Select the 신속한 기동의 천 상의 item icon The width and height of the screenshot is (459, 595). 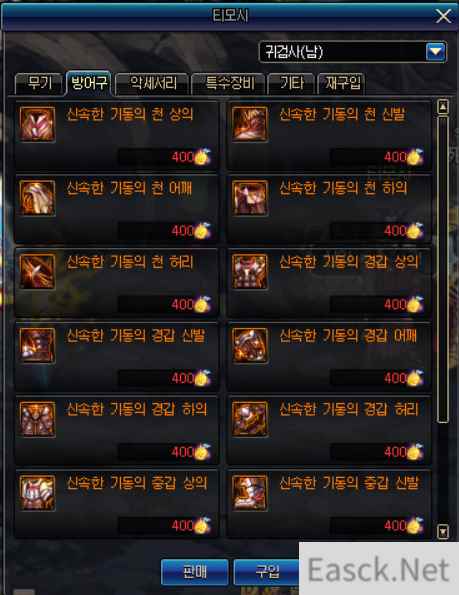click(x=37, y=124)
